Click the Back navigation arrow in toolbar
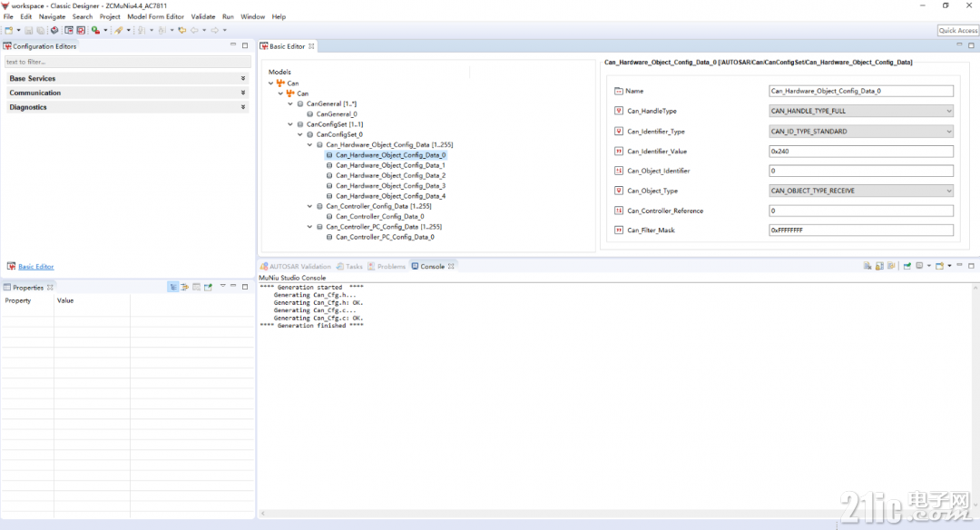 point(194,30)
